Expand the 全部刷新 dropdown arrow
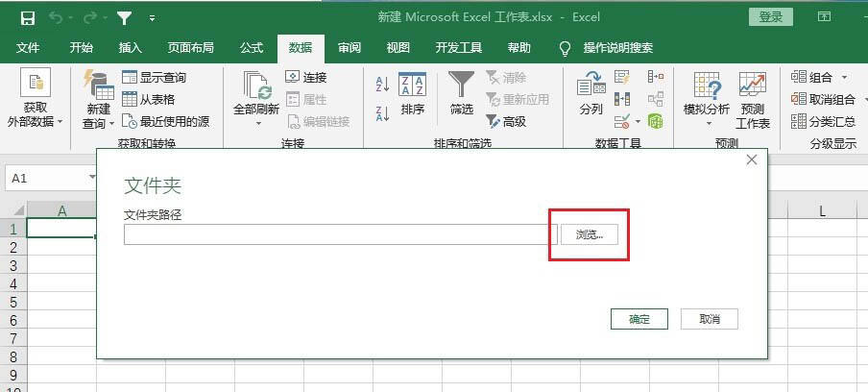This screenshot has height=392, width=868. [x=258, y=124]
